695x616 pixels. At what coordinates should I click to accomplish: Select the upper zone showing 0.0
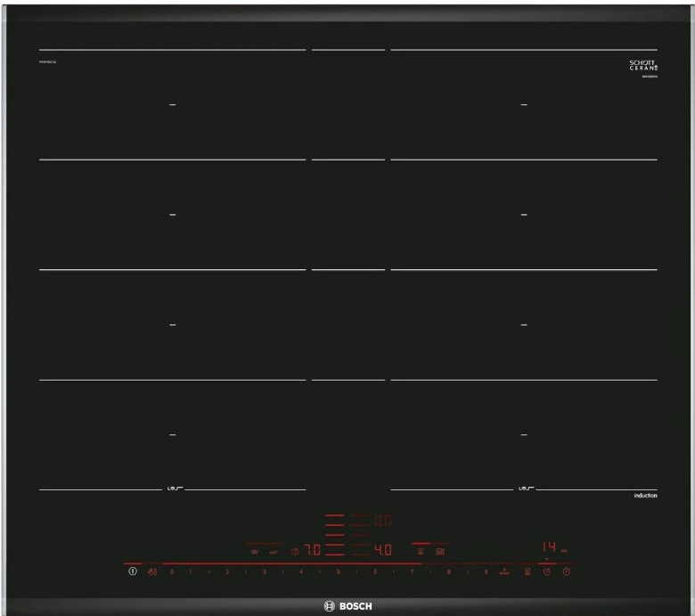[x=382, y=520]
